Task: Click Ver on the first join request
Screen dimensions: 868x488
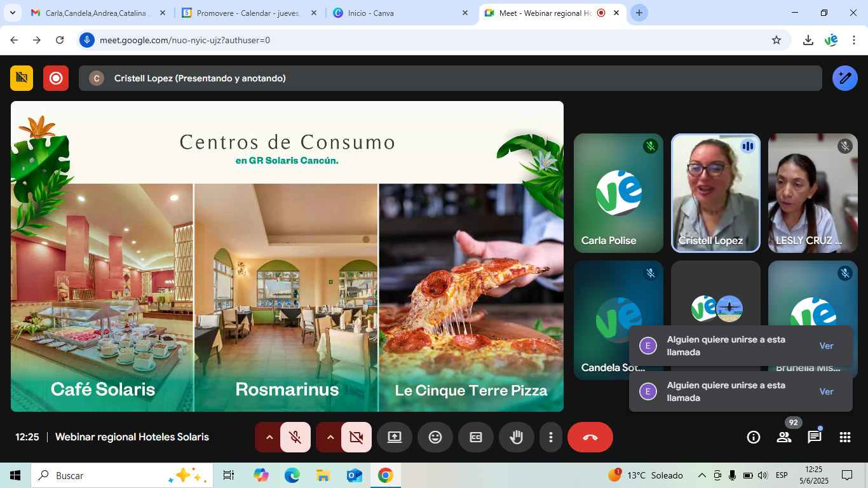Action: click(x=826, y=346)
